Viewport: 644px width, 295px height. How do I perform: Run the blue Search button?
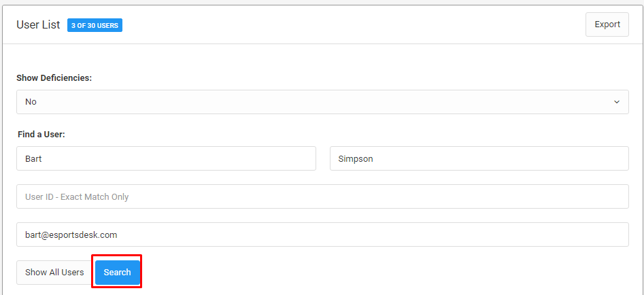point(118,273)
